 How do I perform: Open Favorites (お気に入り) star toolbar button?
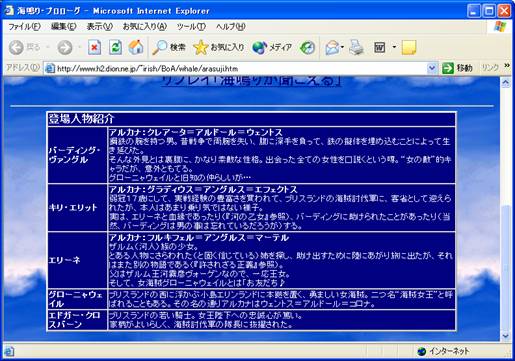click(219, 48)
